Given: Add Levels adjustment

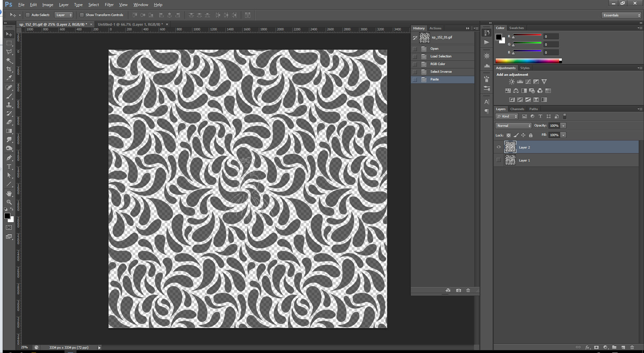Looking at the screenshot, I should [520, 81].
